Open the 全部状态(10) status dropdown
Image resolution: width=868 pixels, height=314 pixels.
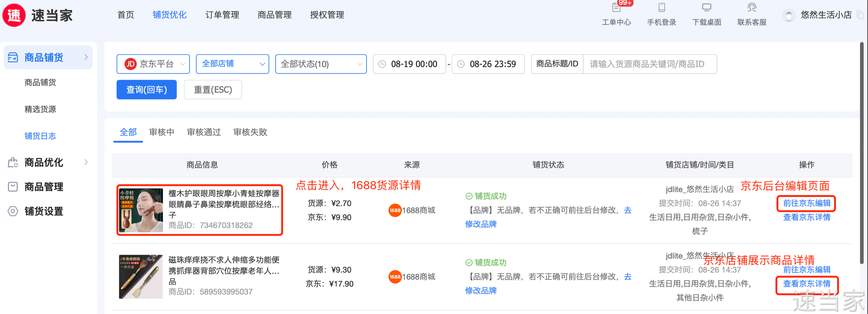(x=321, y=64)
